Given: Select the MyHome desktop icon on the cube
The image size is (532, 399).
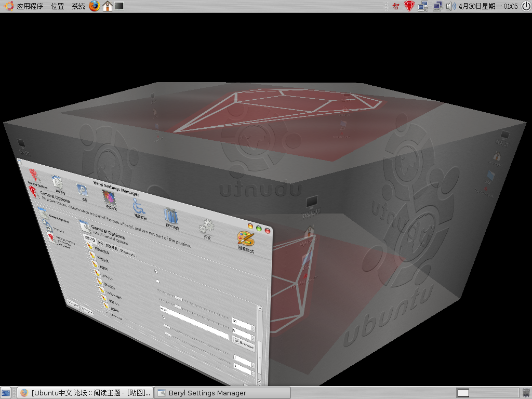Looking at the screenshot, I should pos(309,236).
